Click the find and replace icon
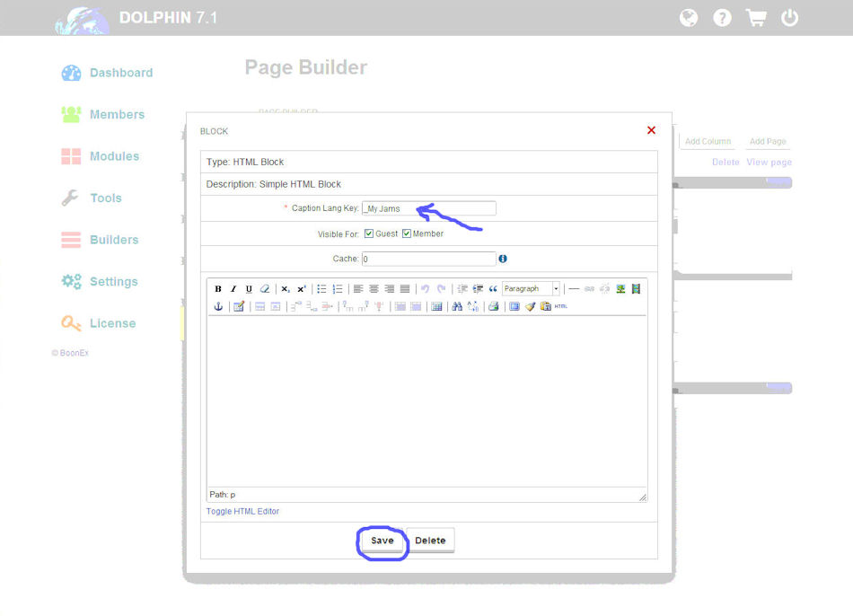 pyautogui.click(x=472, y=306)
